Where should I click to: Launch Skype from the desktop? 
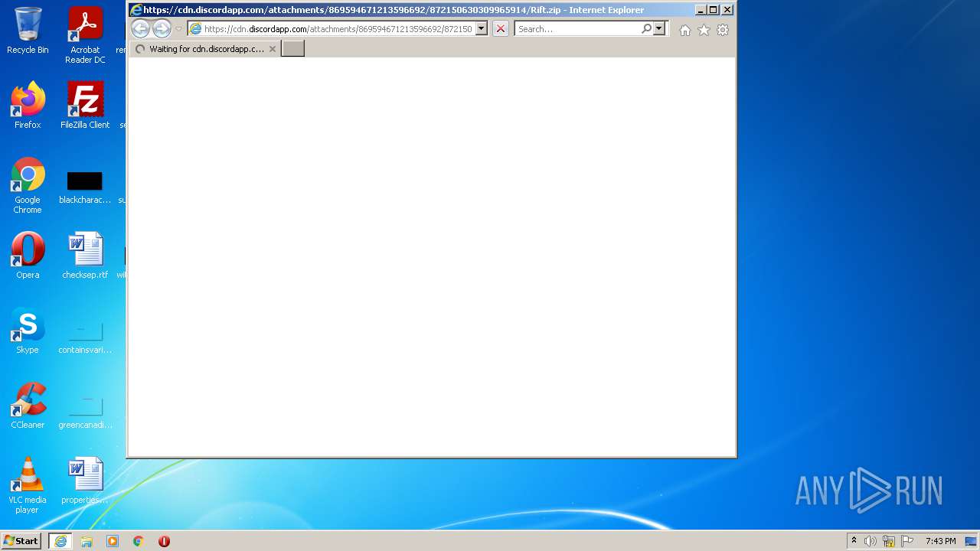[28, 330]
